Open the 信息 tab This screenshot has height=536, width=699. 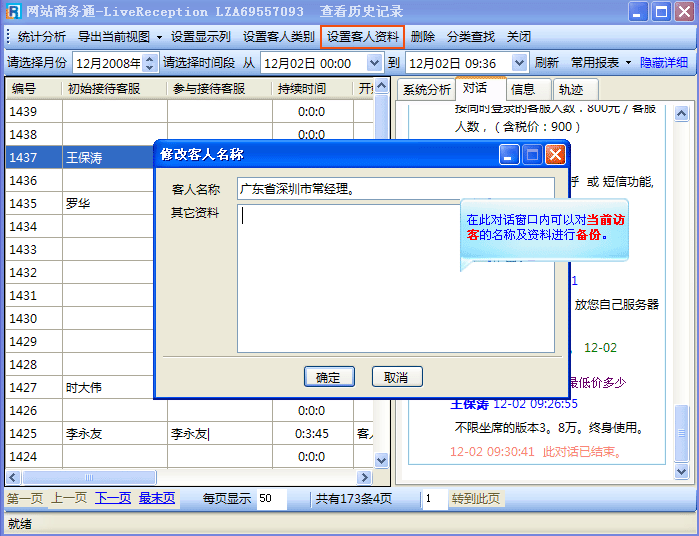[524, 89]
